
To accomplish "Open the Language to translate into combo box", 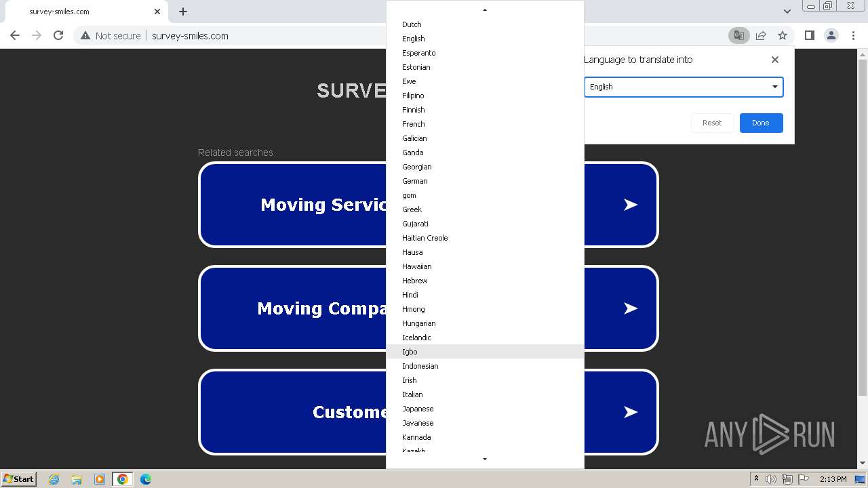I will coord(684,87).
